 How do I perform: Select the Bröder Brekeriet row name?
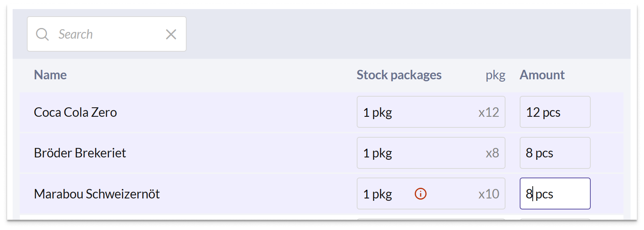80,153
